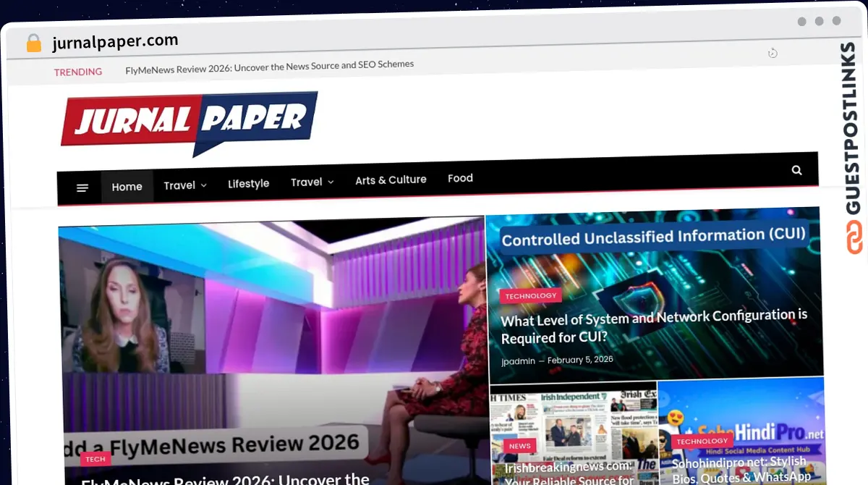Open the NEWS tag on the Irishbreakingnews article
868x485 pixels.
519,446
